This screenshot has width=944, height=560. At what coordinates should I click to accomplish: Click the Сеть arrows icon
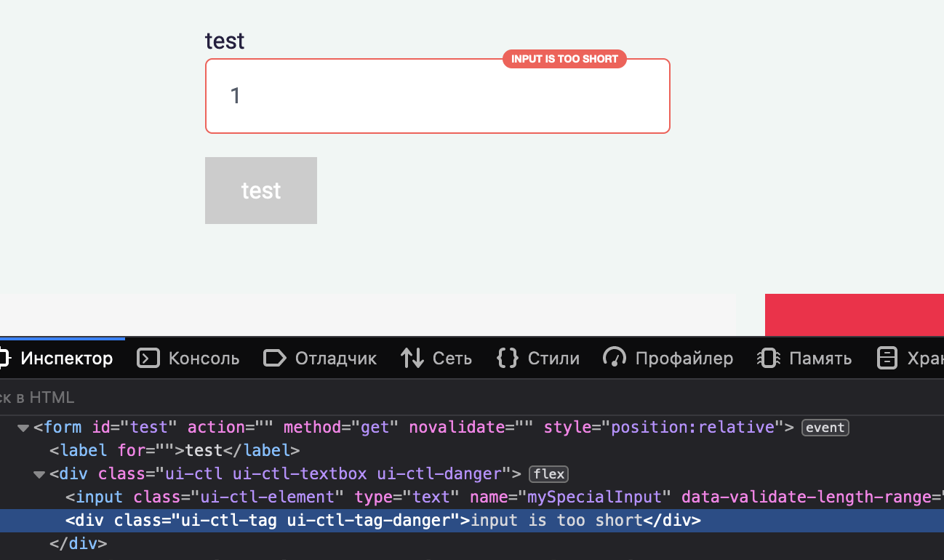tap(412, 358)
